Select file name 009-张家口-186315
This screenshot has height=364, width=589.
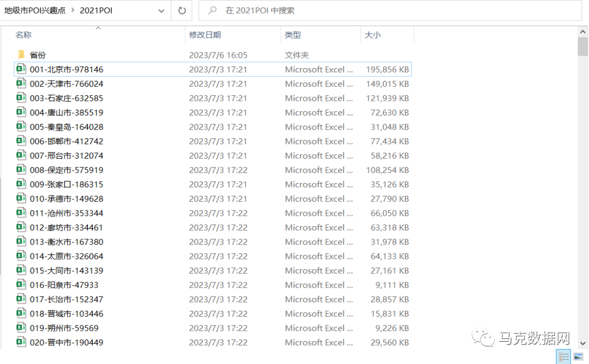pyautogui.click(x=67, y=185)
